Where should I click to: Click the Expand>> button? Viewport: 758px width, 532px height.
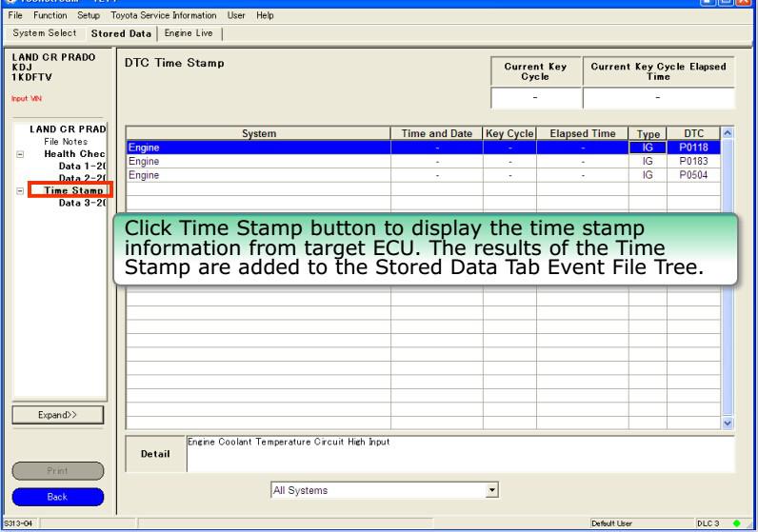(57, 415)
